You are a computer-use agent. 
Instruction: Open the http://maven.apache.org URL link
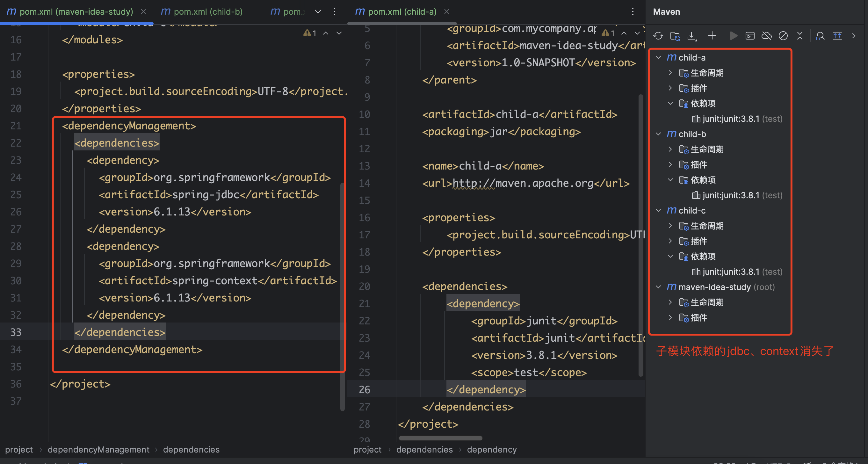pos(522,183)
